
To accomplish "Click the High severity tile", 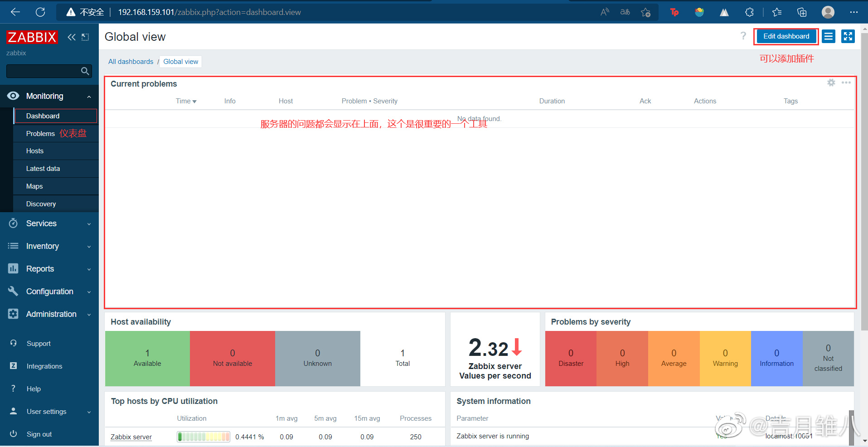I will click(622, 359).
